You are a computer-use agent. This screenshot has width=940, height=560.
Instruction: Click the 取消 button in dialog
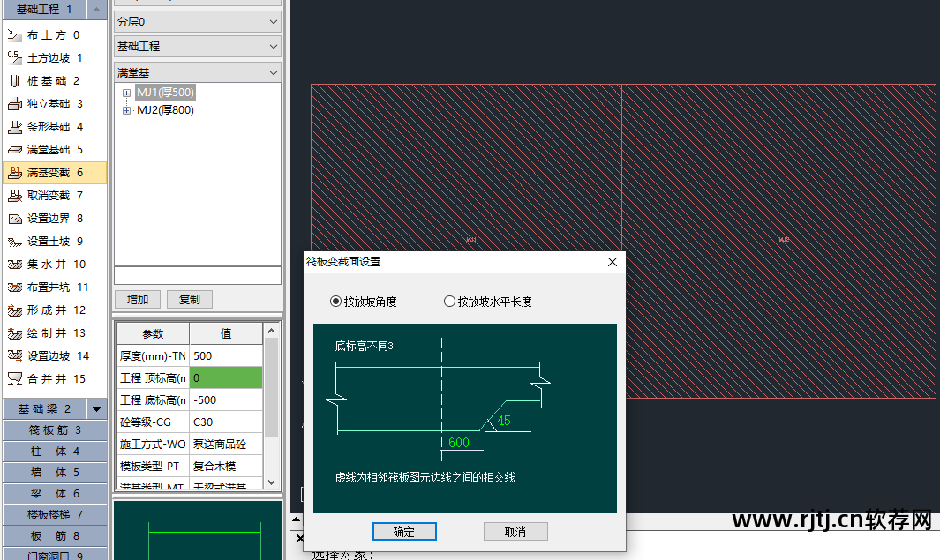tap(515, 532)
